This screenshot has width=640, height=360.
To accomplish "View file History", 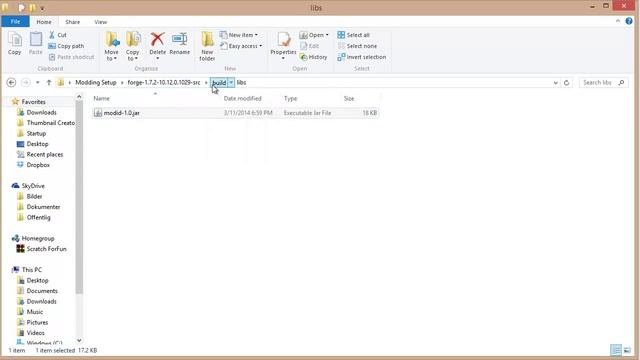I will coord(313,57).
